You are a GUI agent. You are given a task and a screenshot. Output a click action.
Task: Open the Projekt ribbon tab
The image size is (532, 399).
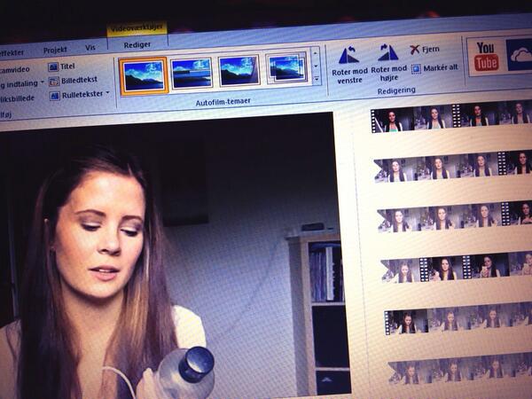click(x=55, y=50)
